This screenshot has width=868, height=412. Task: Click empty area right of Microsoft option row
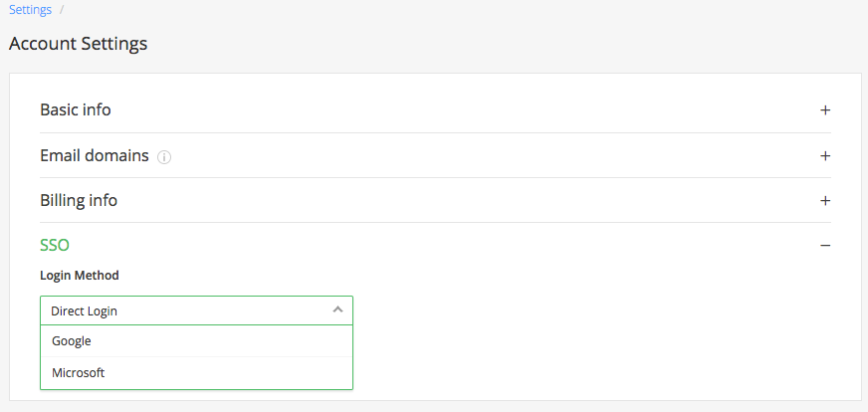[x=227, y=372]
